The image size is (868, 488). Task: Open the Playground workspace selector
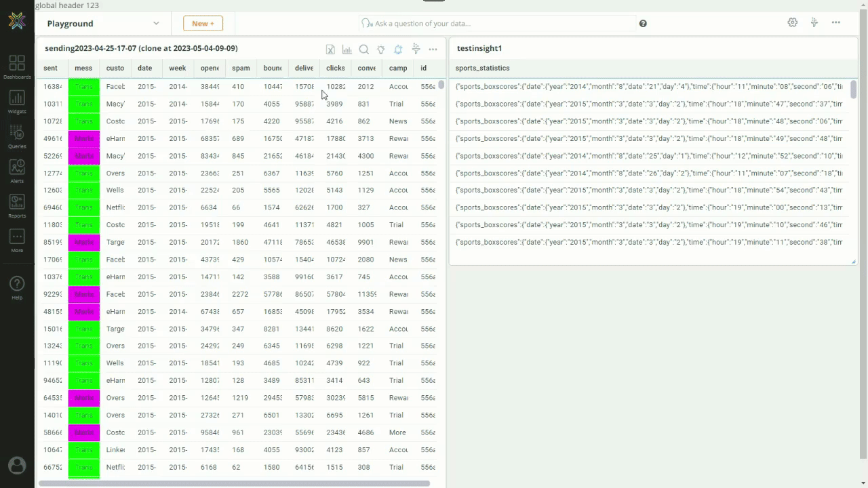[x=100, y=23]
